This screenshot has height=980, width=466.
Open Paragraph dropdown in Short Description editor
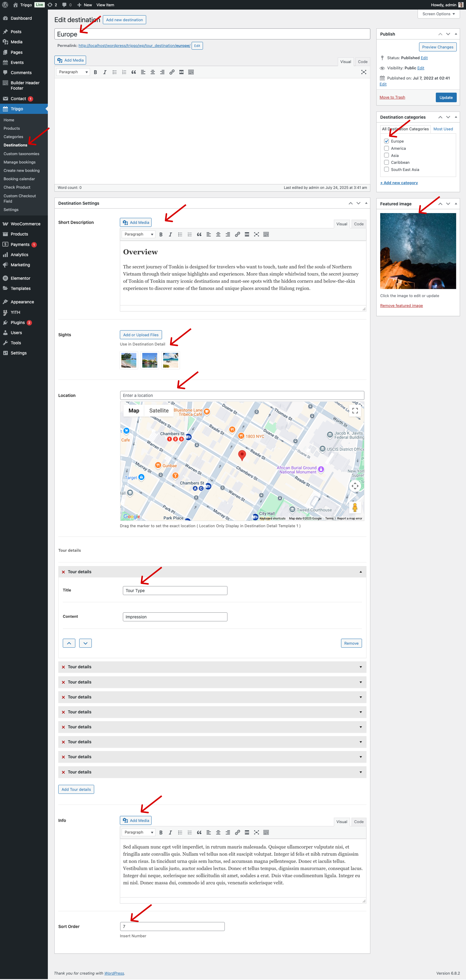(139, 234)
